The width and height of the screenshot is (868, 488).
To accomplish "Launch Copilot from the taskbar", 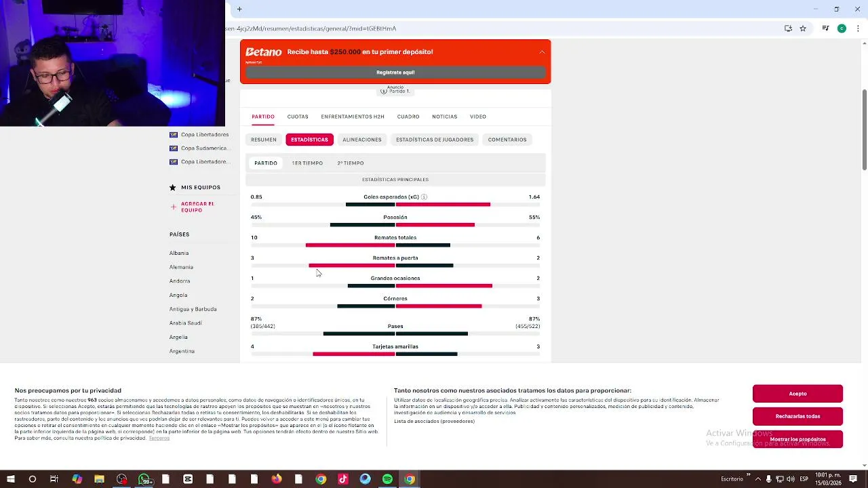I will pos(77,479).
